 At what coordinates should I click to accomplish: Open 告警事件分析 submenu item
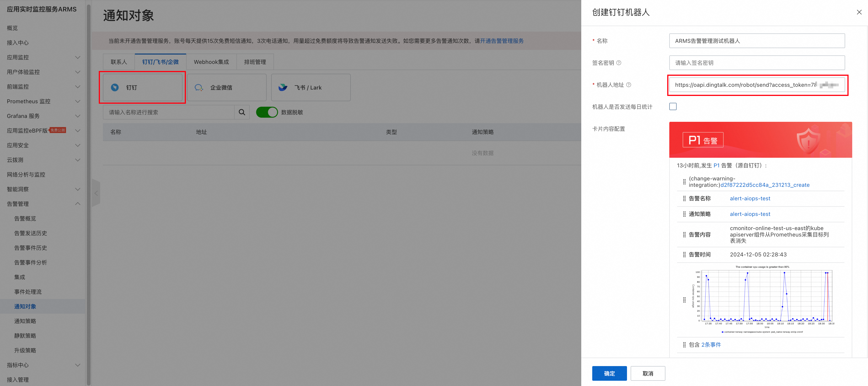30,262
